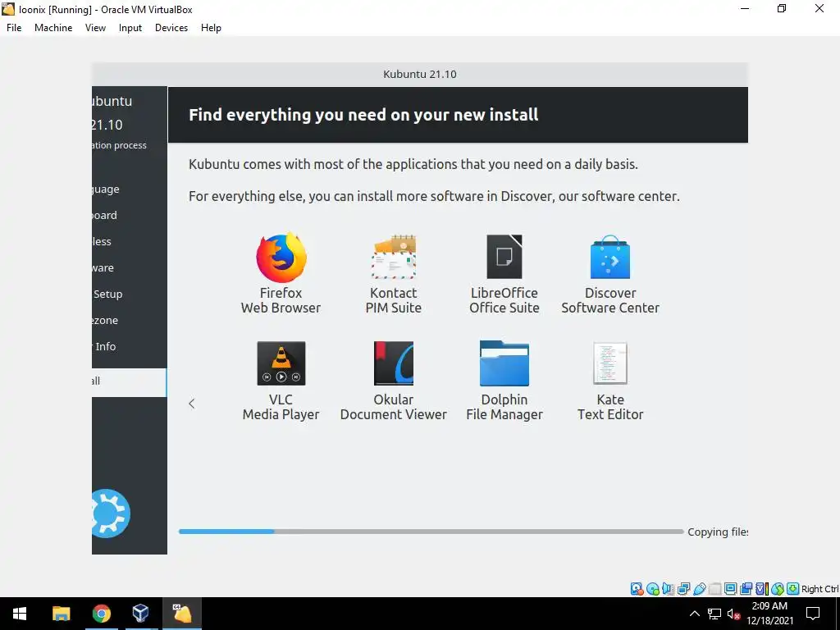Viewport: 840px width, 630px height.
Task: Click the Timezone step in sidebar
Action: 105,321
